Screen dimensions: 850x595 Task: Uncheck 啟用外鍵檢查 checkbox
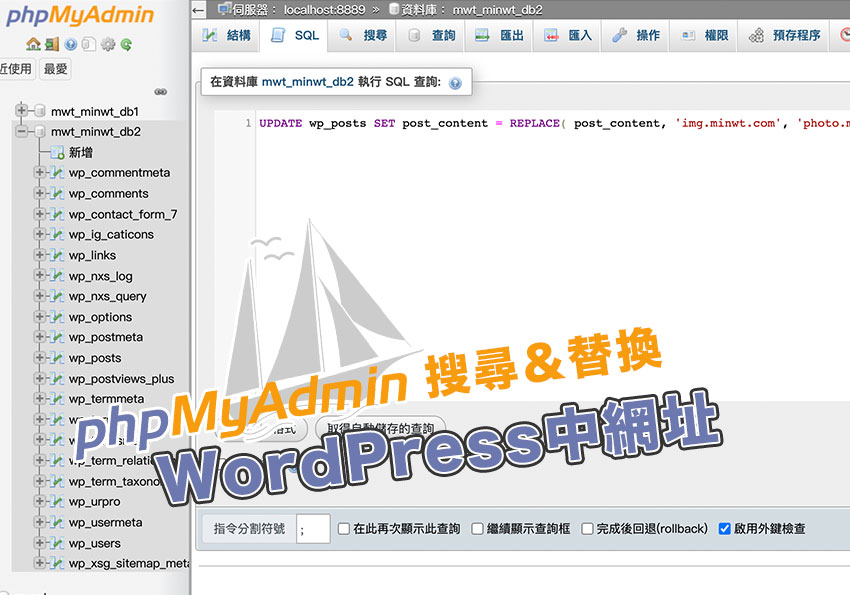tap(724, 529)
